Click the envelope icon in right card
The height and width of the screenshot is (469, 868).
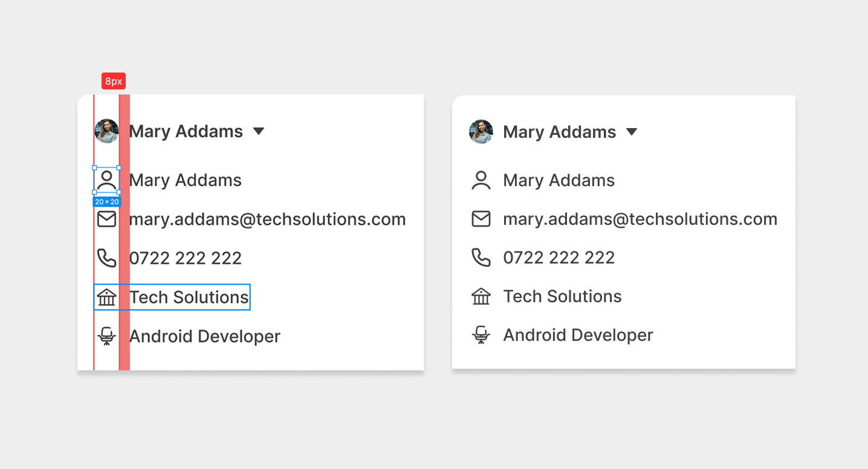pos(481,219)
